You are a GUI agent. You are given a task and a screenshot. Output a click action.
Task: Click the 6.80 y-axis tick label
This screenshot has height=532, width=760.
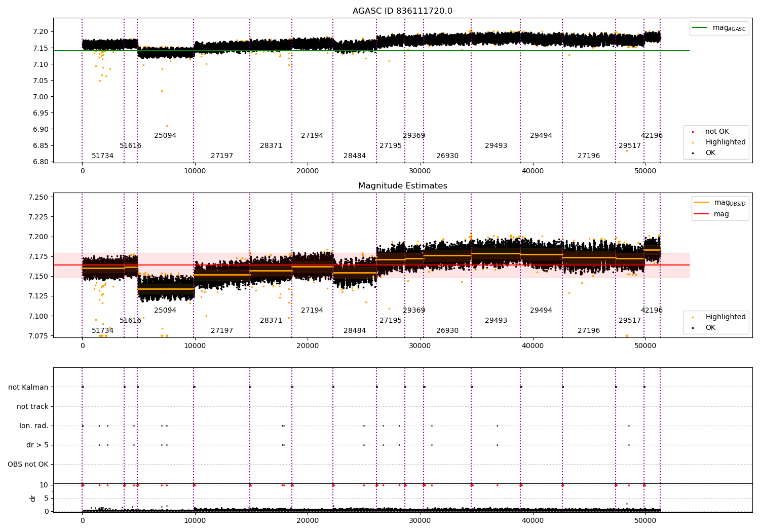pos(41,162)
